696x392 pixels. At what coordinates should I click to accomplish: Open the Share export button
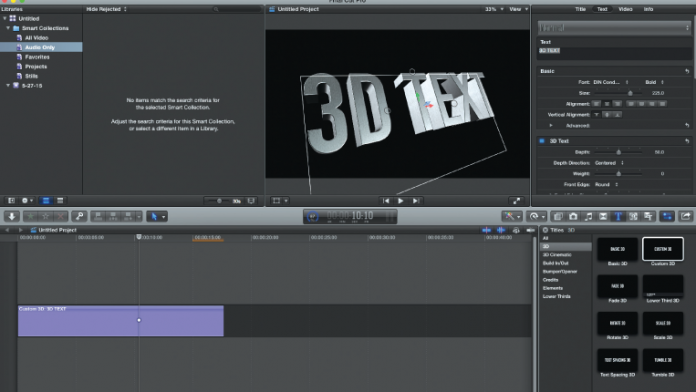click(686, 216)
